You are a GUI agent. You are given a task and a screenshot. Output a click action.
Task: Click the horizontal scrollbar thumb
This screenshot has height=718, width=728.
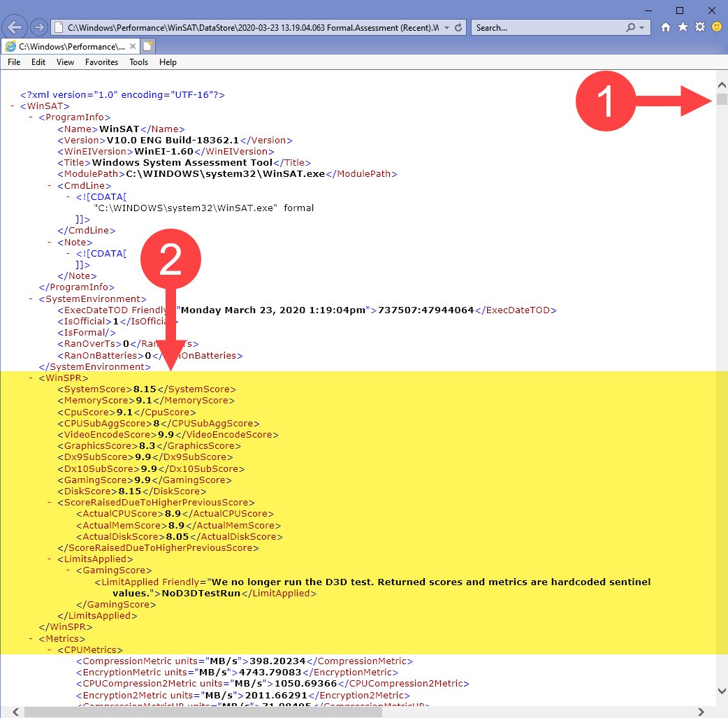tap(203, 712)
